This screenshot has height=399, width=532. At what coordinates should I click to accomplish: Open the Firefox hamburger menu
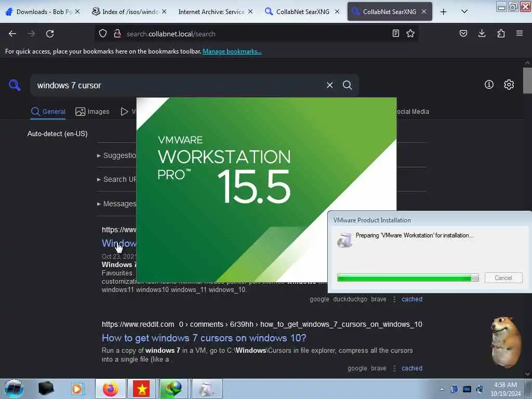[x=520, y=33]
